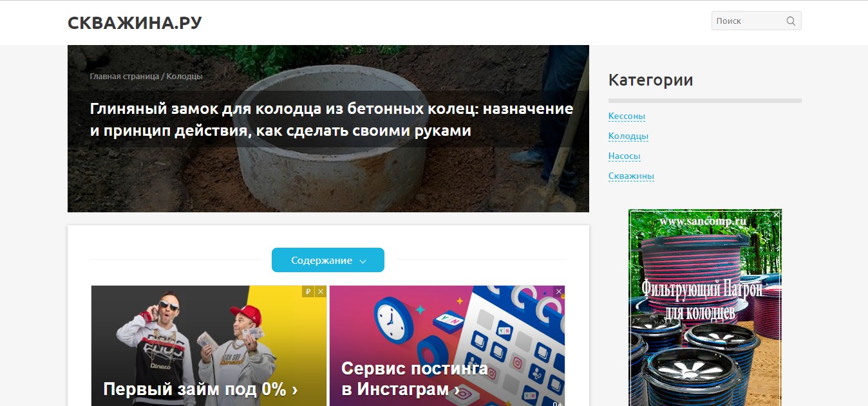Close the 'Первый займ под 0%' ad

pos(321,291)
